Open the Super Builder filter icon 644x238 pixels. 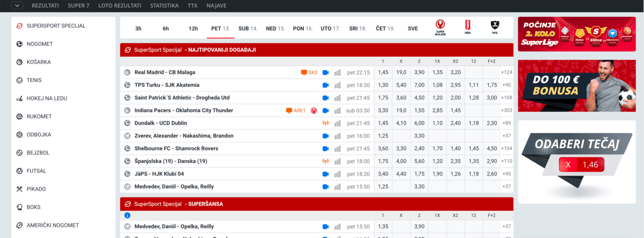[441, 27]
